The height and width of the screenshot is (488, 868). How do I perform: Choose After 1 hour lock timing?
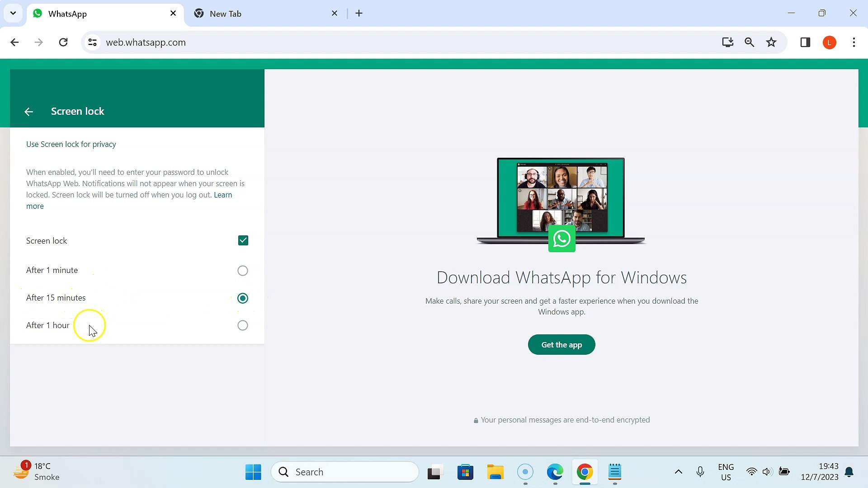coord(243,325)
